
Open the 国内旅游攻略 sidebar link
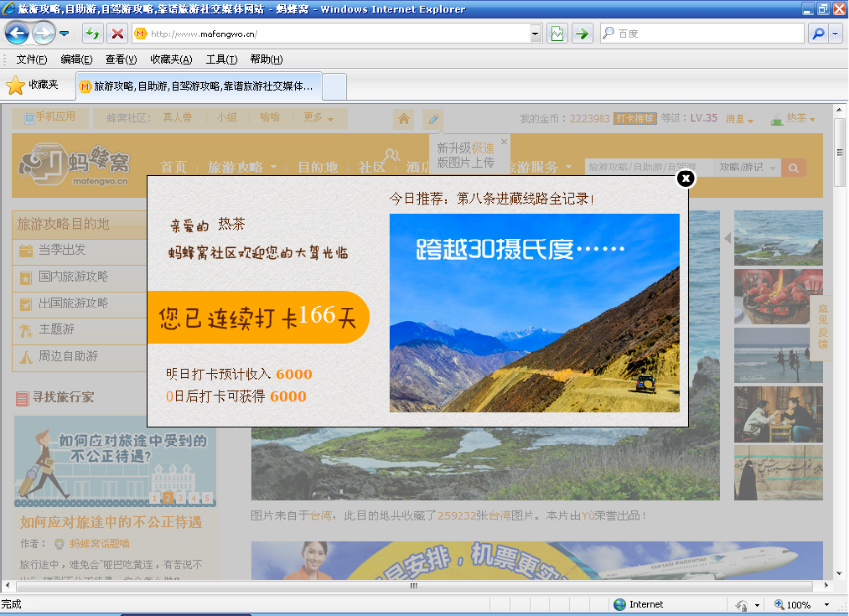pyautogui.click(x=73, y=277)
